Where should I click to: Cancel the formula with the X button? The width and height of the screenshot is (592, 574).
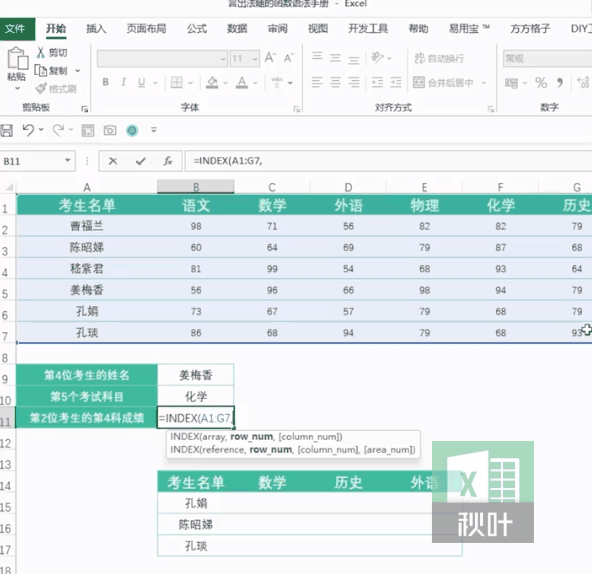coord(113,161)
